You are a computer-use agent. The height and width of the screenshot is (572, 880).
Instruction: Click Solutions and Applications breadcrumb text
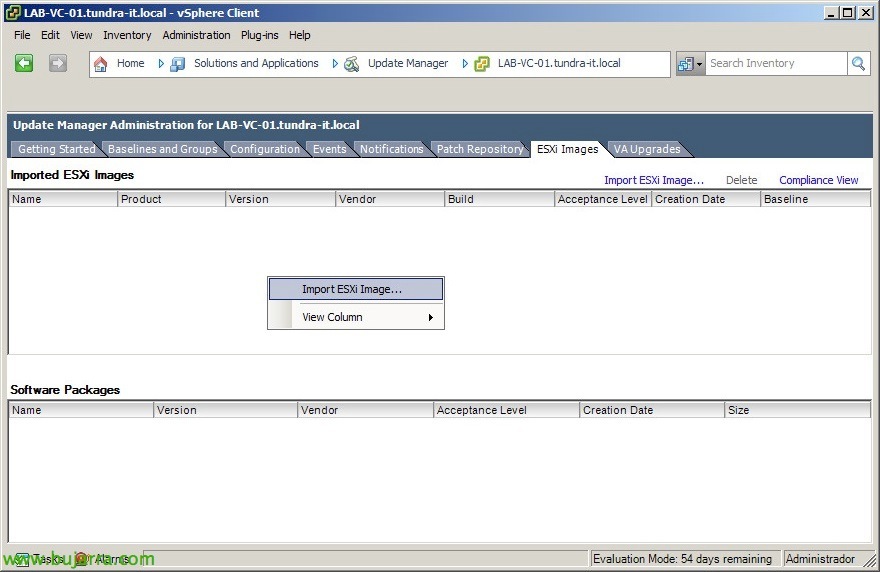tap(256, 63)
